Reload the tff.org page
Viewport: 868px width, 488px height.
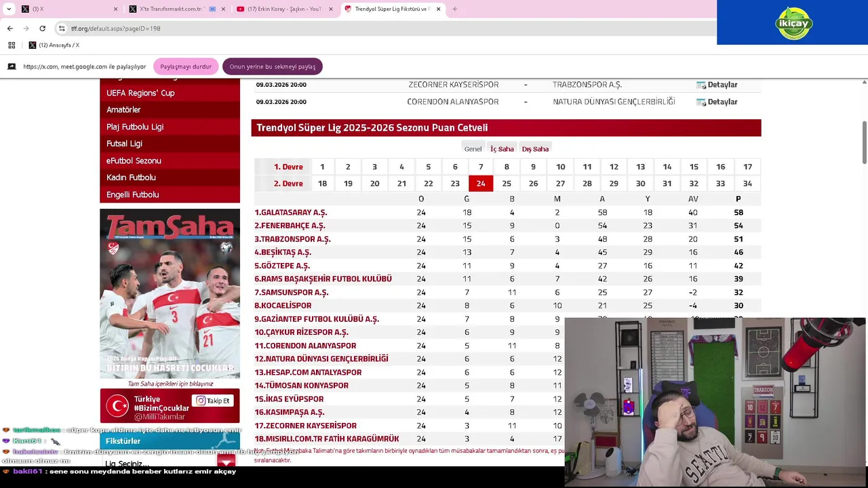pos(42,28)
